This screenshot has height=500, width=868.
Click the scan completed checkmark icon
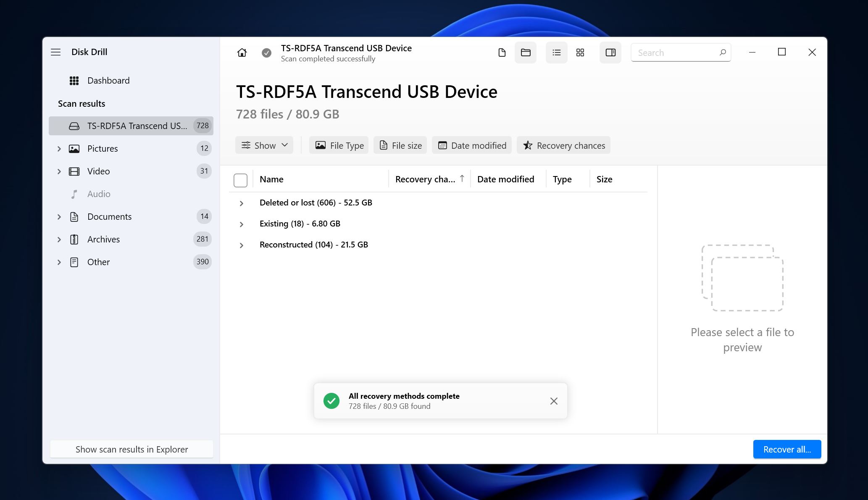coord(266,52)
